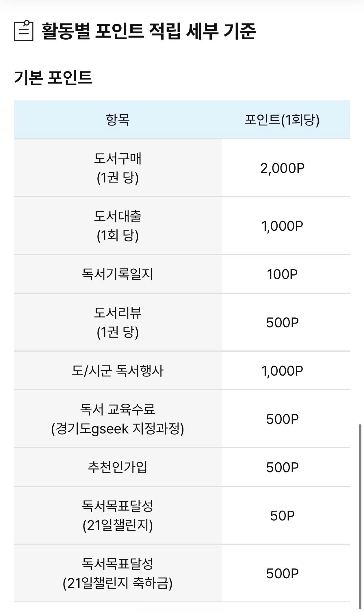Select the 도서구매 (1권 당) row label
The image size is (364, 613).
click(118, 168)
